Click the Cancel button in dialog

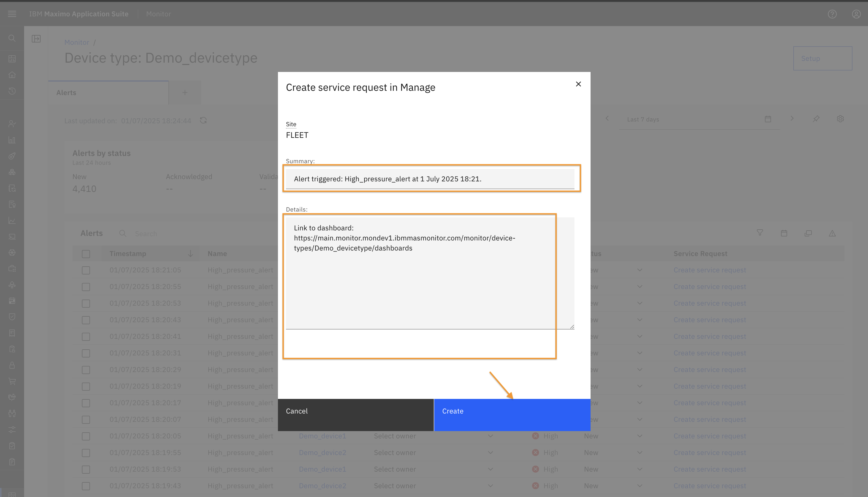click(356, 415)
